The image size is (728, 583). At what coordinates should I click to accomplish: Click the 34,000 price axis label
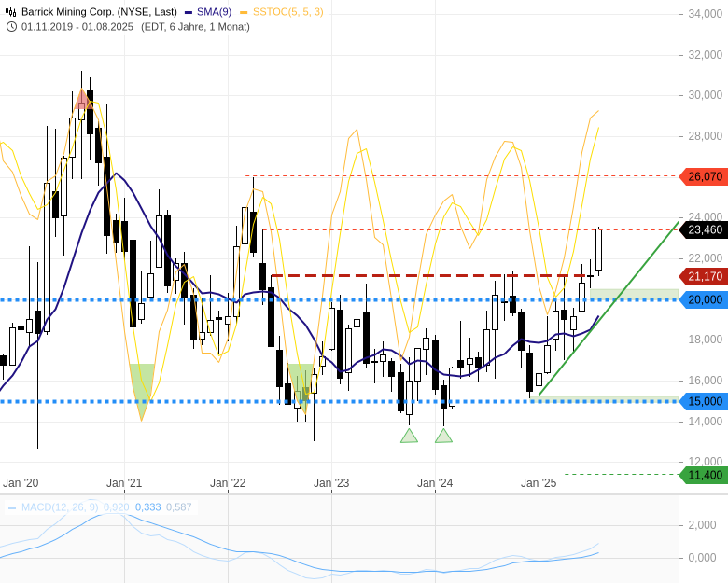706,14
